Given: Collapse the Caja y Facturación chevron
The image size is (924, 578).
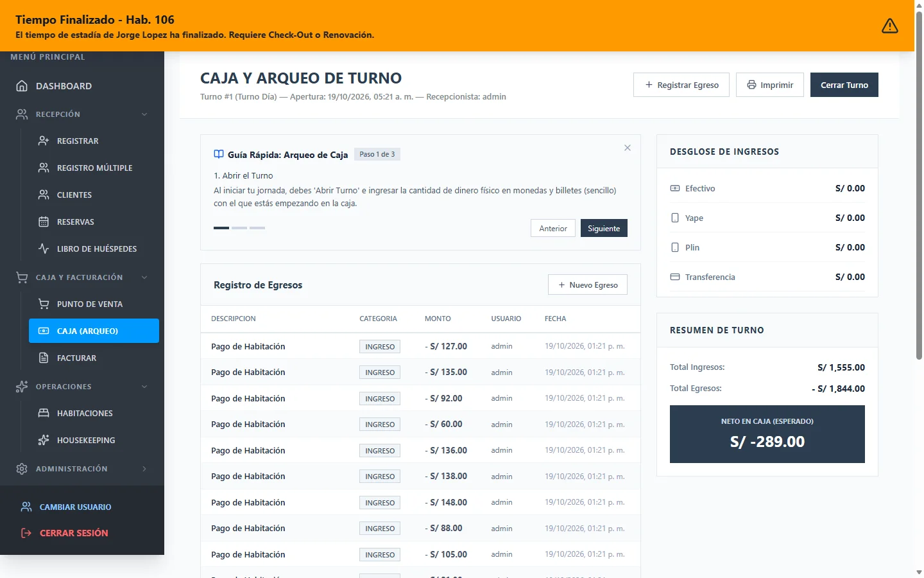Looking at the screenshot, I should pos(144,277).
